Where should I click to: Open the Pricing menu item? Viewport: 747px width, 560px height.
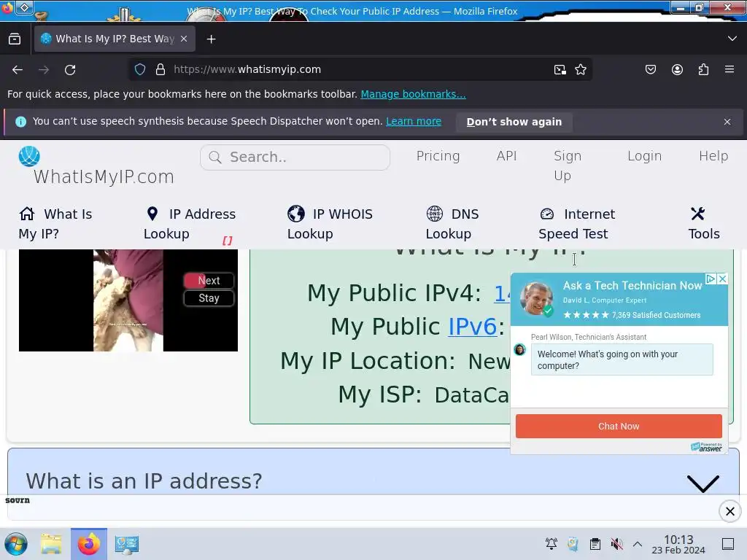tap(438, 156)
